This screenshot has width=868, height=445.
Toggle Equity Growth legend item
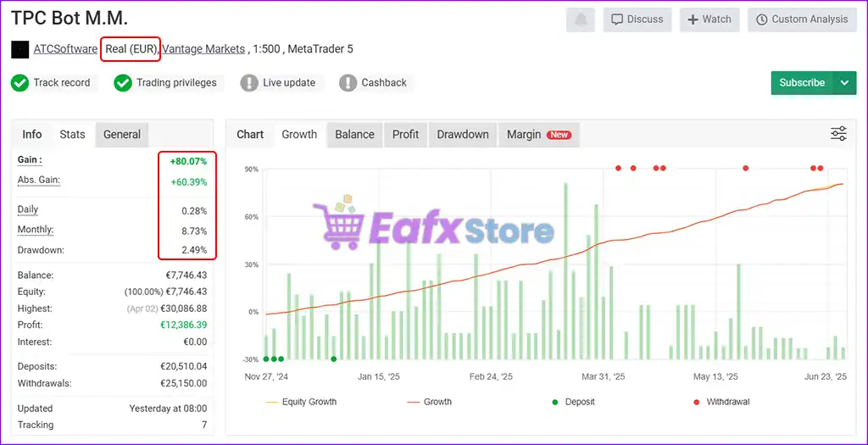coord(301,402)
